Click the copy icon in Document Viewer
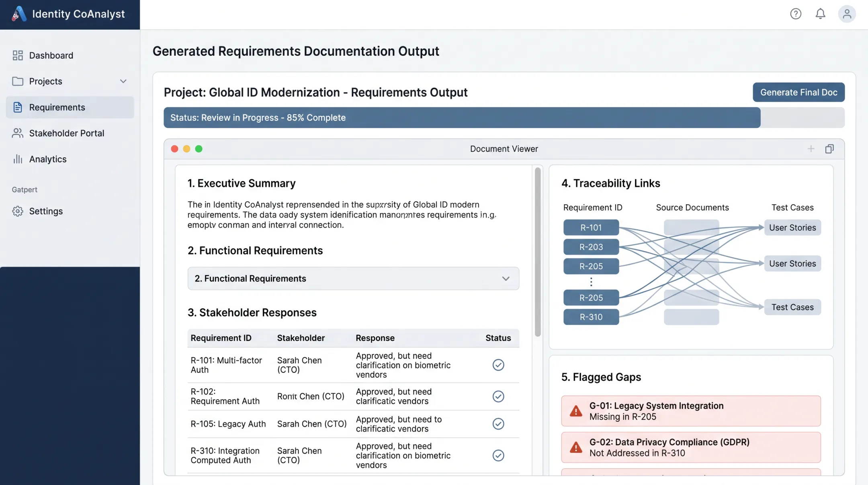 [829, 149]
